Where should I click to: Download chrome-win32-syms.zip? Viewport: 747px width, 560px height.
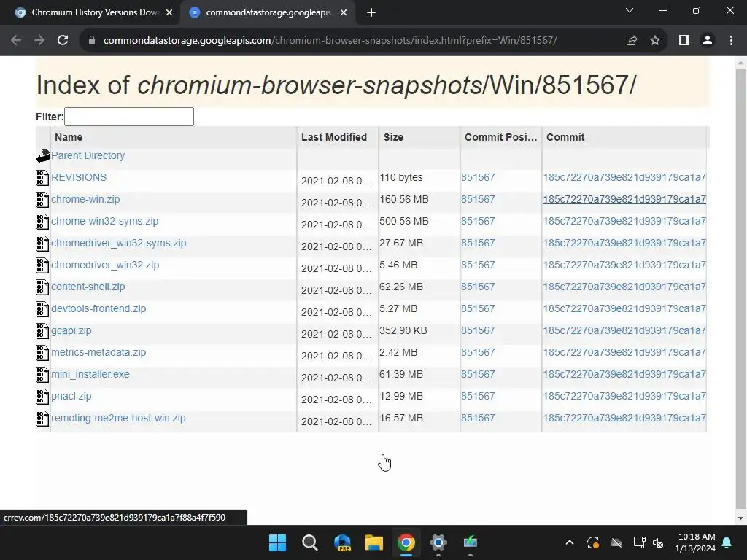(104, 222)
